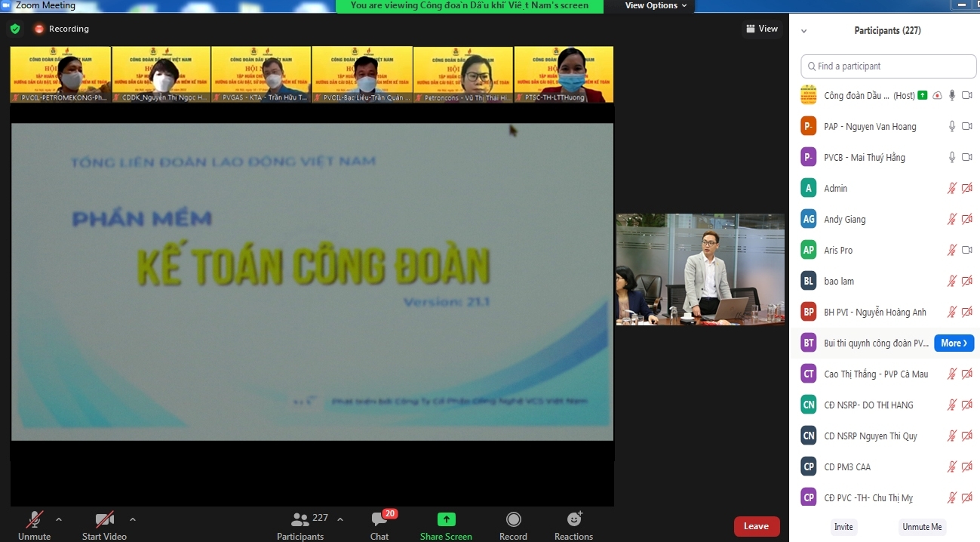Click the host's green screen-sharing icon
Image resolution: width=980 pixels, height=542 pixels.
click(x=922, y=96)
